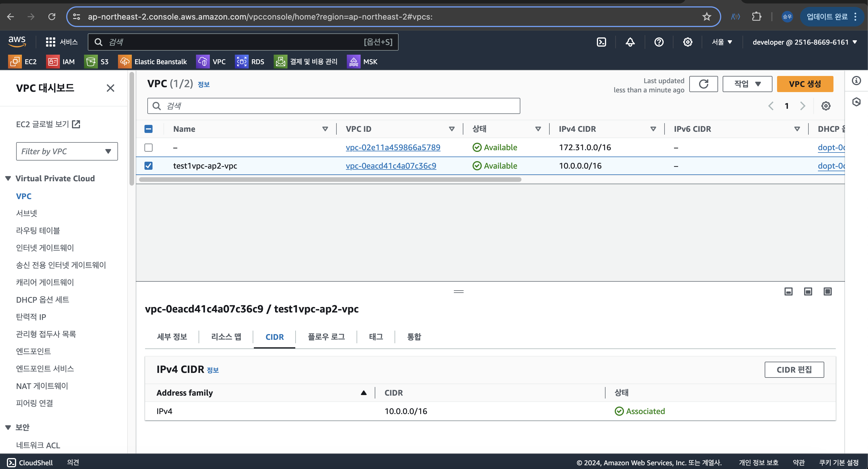Toggle the select-all header checkbox
This screenshot has width=868, height=469.
pos(148,129)
